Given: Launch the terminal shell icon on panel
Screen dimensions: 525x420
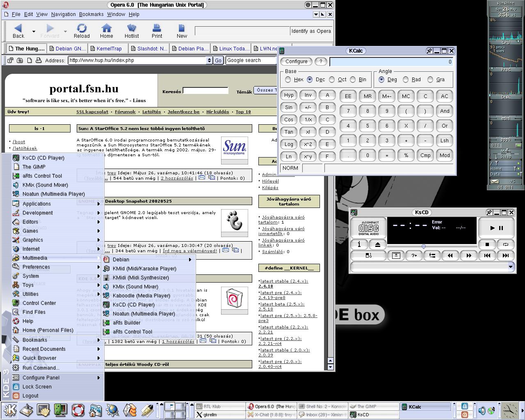Looking at the screenshot, I should pyautogui.click(x=43, y=410).
